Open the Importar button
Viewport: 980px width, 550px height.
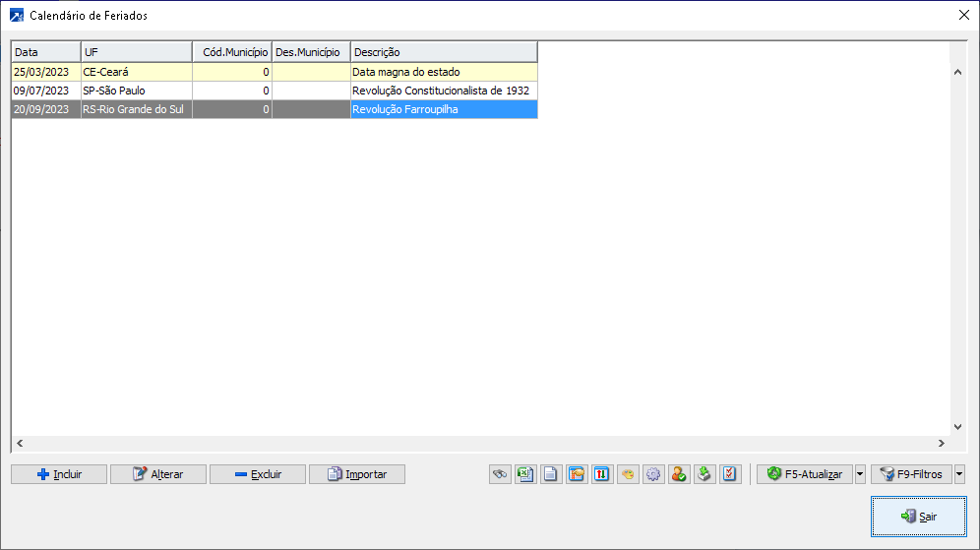pyautogui.click(x=357, y=474)
